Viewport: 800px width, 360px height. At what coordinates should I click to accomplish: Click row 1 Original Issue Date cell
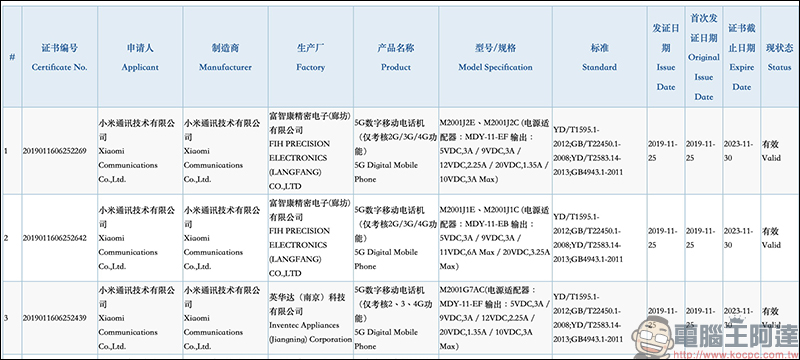(704, 151)
